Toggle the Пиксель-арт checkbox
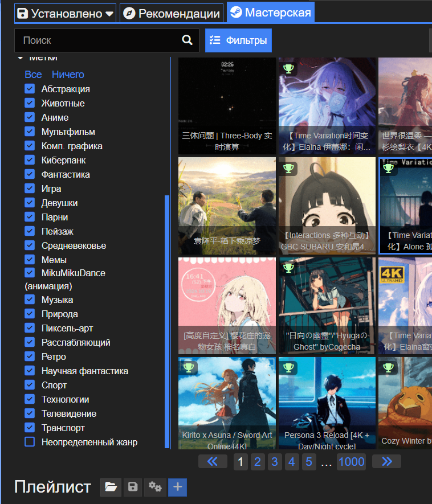This screenshot has height=504, width=432. coord(30,328)
